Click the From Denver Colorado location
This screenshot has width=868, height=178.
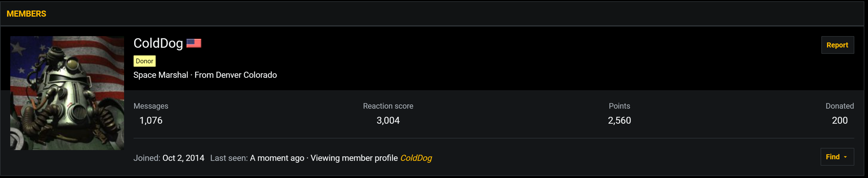[236, 75]
